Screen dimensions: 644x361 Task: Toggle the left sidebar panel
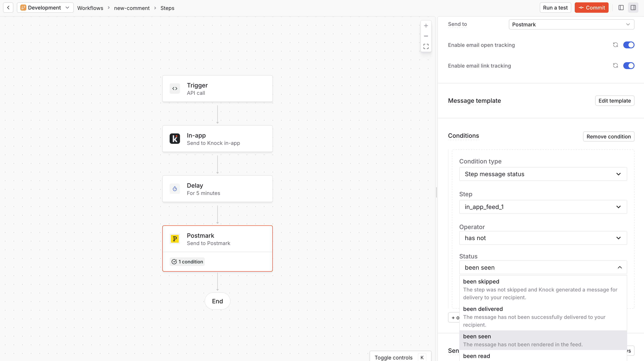621,8
